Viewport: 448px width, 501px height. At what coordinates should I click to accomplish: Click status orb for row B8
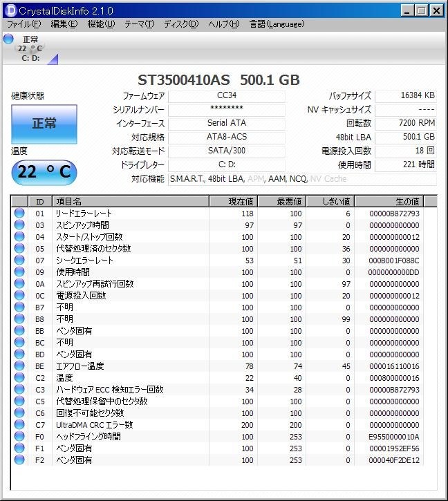coord(19,319)
